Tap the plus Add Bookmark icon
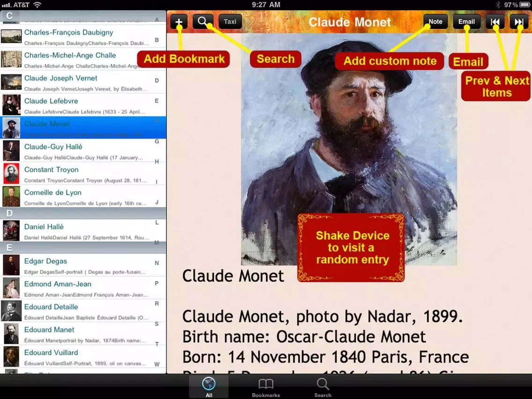Viewport: 532px width, 399px height. pyautogui.click(x=179, y=22)
